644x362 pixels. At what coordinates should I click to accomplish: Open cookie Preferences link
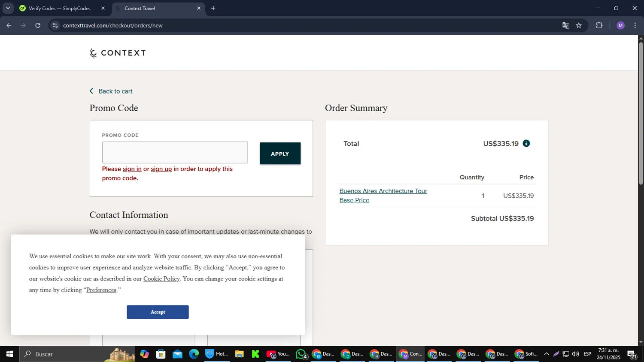click(101, 290)
